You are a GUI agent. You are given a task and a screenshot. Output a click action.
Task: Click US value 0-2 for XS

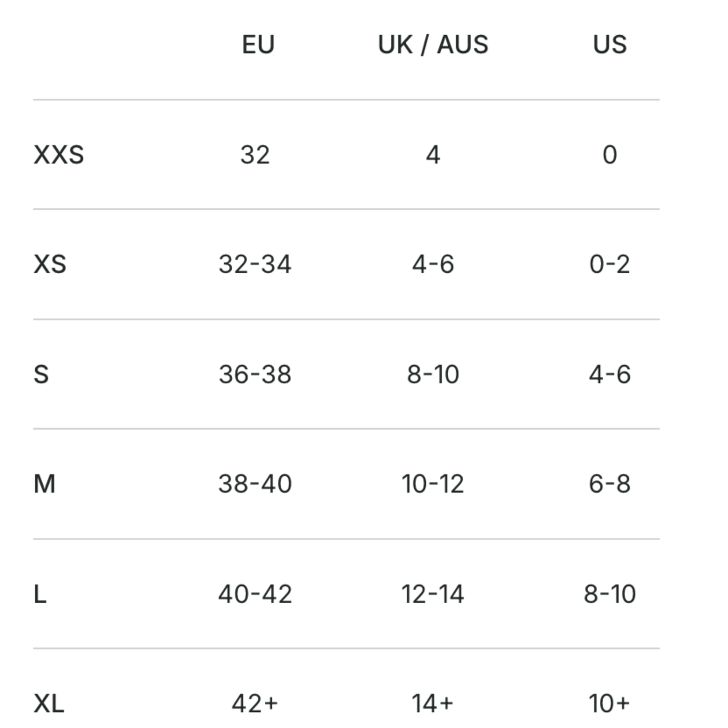coord(609,264)
